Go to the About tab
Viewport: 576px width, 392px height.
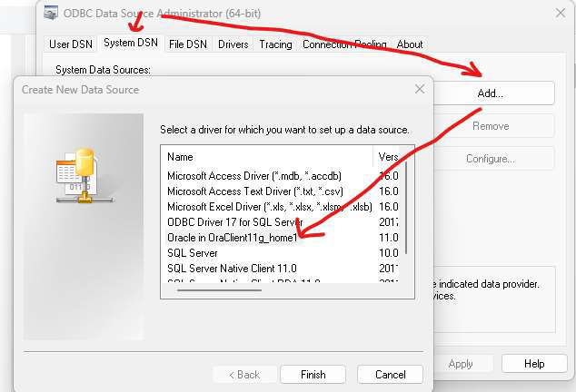410,44
